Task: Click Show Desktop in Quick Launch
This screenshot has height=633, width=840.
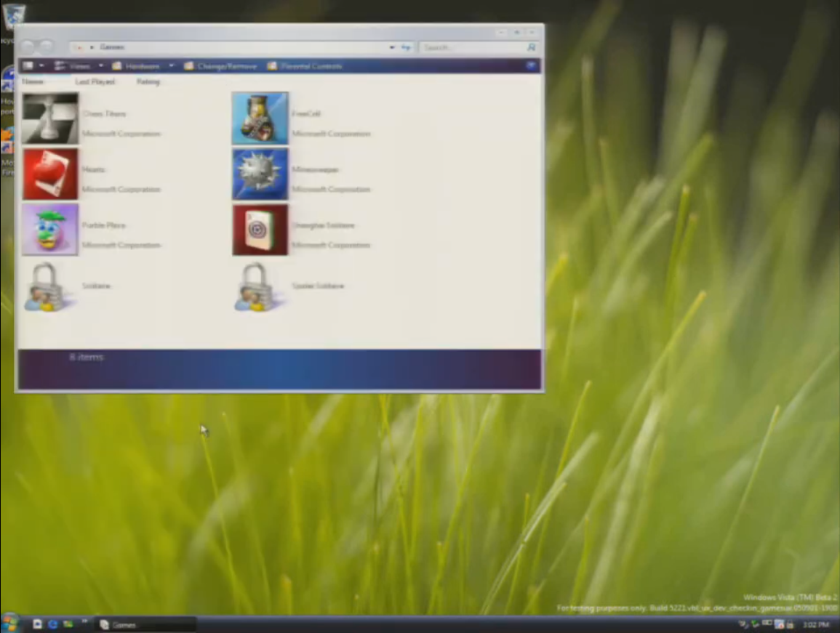Action: click(x=37, y=624)
